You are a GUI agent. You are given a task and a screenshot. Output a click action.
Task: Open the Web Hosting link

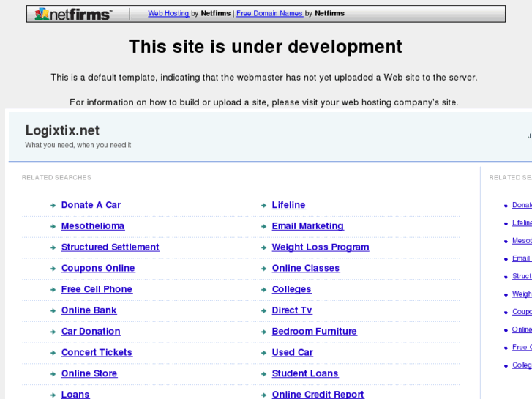pos(168,13)
